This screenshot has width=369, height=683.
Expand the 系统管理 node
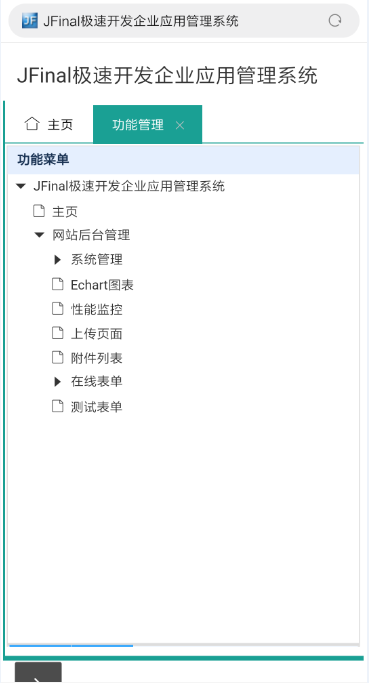click(x=58, y=260)
